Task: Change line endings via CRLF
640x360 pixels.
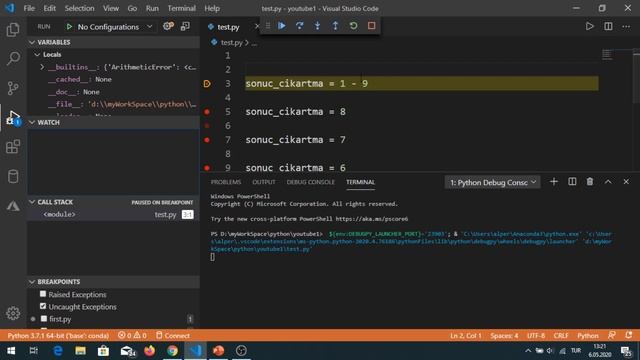Action: tap(561, 336)
